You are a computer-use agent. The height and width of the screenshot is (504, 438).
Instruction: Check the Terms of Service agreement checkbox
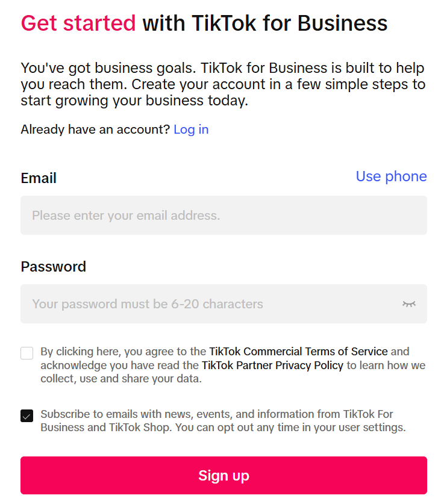pos(27,353)
